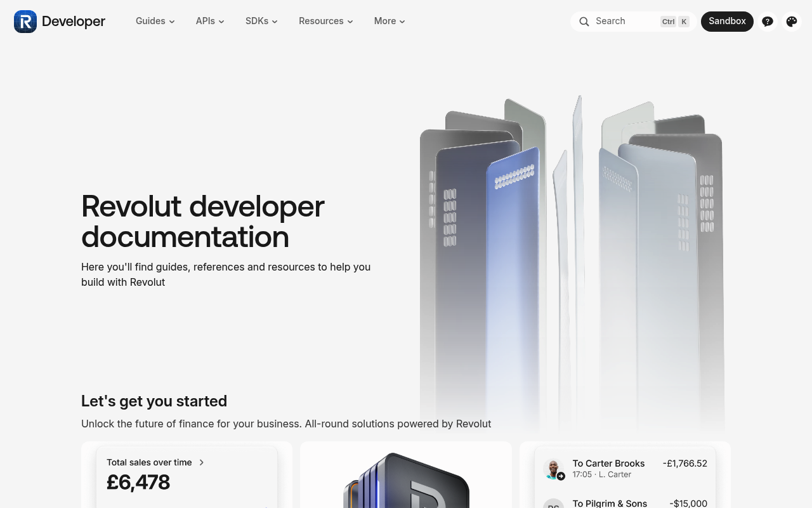Click the £6,478 sales amount
Viewport: 812px width, 508px height.
[x=138, y=483]
